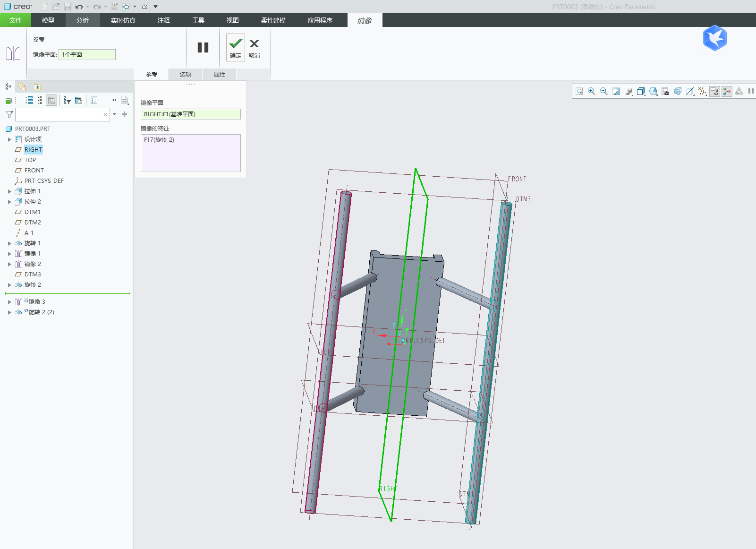
Task: Expand the 设计项 tree node
Action: pyautogui.click(x=9, y=139)
